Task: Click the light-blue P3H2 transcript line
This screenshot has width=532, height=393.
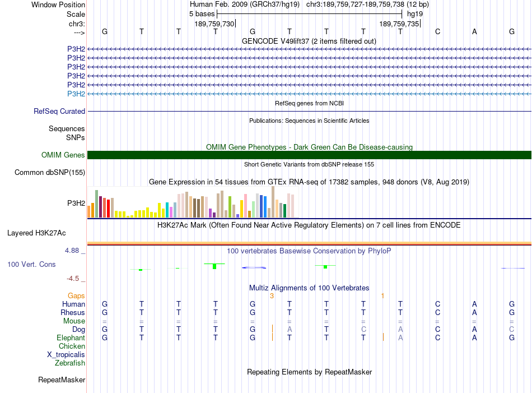Action: tap(309, 94)
